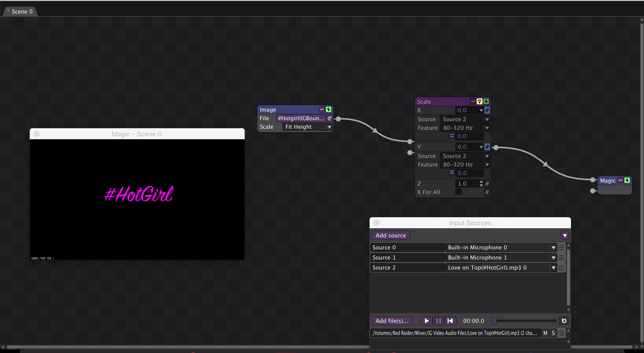Open Source 2 dropdown Love on Top mp3
This screenshot has width=644, height=353.
[501, 268]
